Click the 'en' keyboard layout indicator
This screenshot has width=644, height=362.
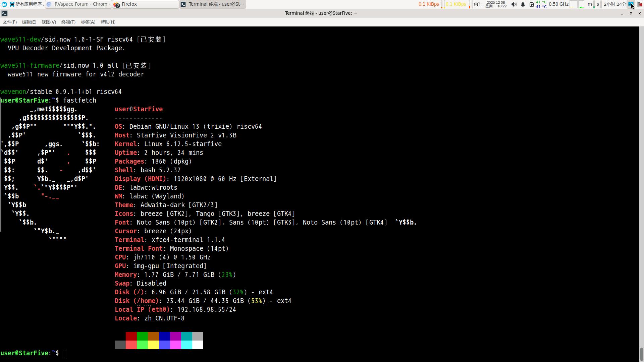click(x=478, y=4)
